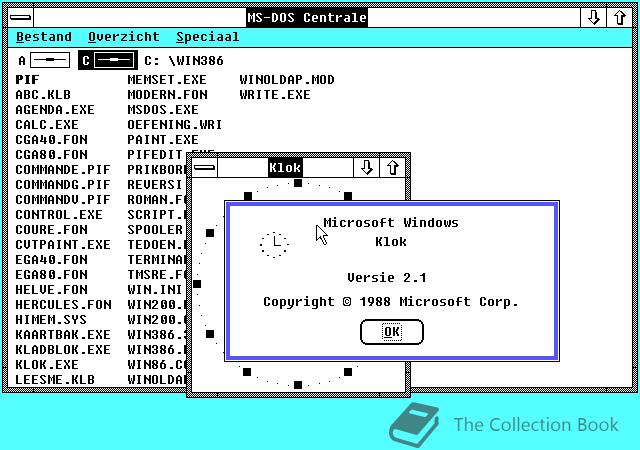Select file MEMSET.EXE

(x=167, y=80)
